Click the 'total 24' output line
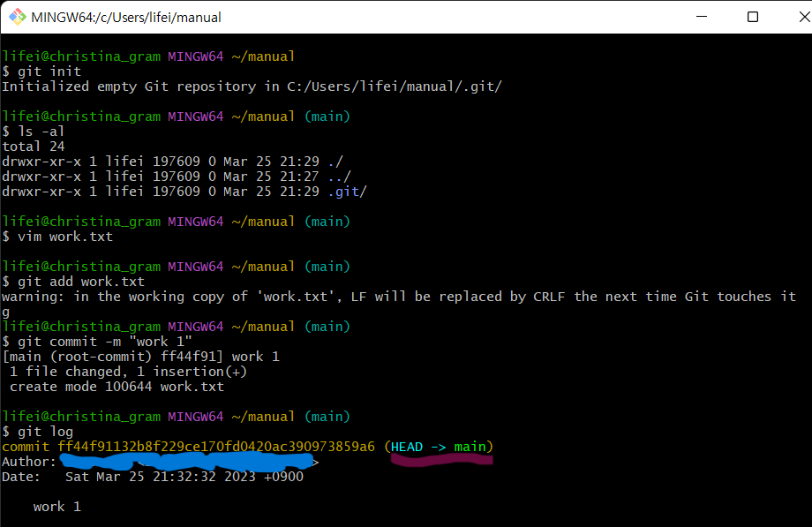 (34, 147)
